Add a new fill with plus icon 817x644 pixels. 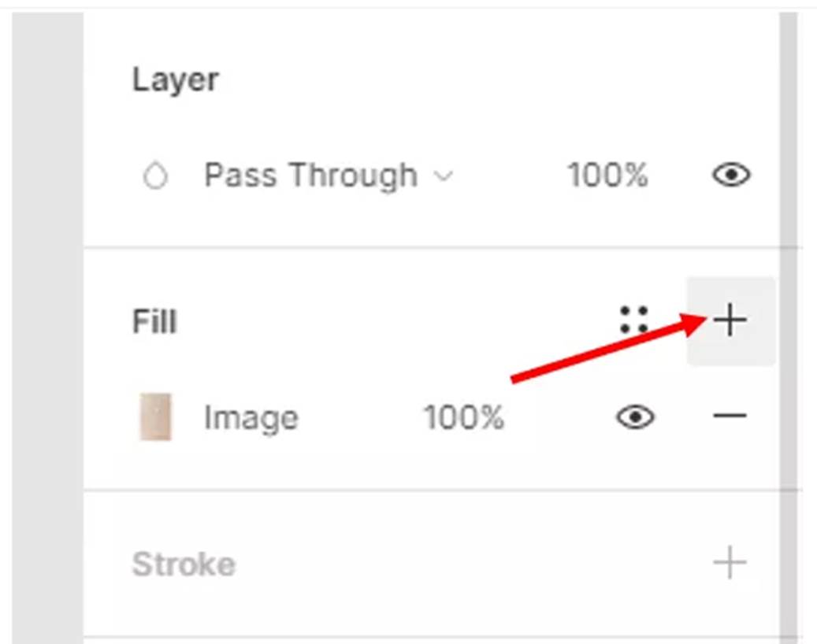click(x=730, y=320)
